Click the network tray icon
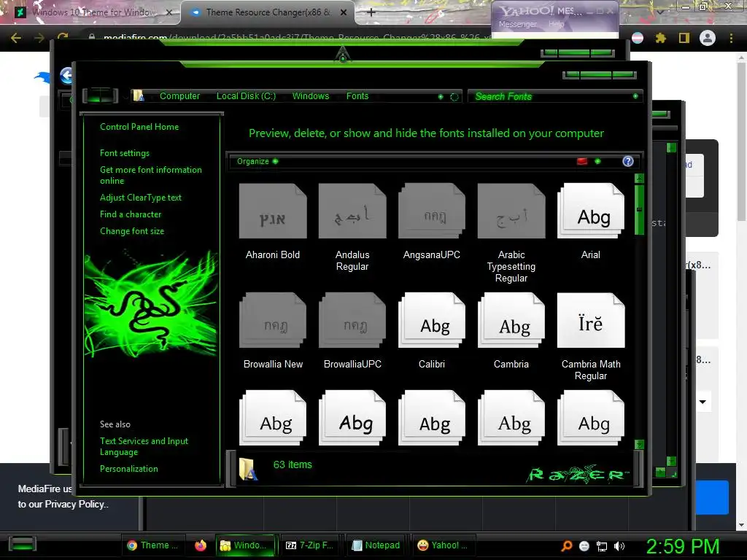747x560 pixels. click(x=602, y=546)
